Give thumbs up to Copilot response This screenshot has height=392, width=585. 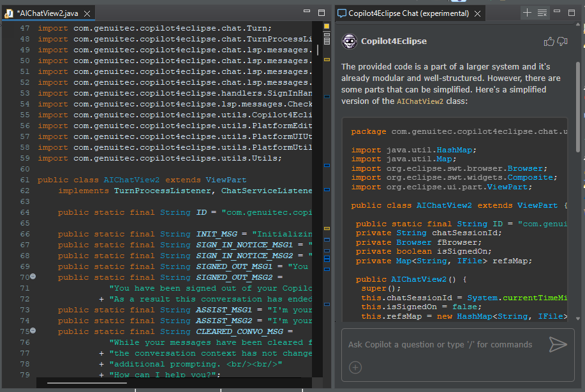(x=549, y=41)
